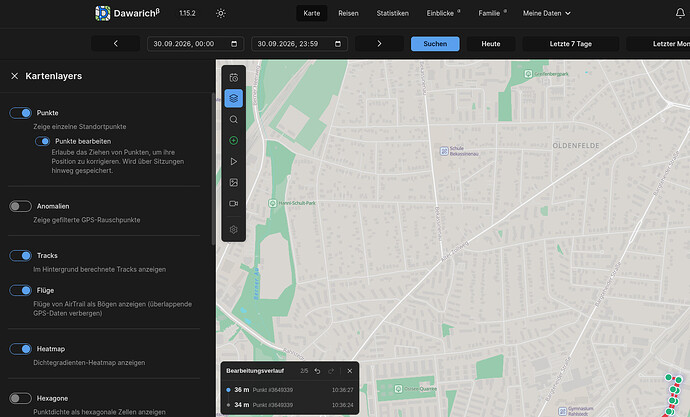The width and height of the screenshot is (690, 417).
Task: Click the Schule Bekassinenau marker icon
Action: click(x=444, y=151)
